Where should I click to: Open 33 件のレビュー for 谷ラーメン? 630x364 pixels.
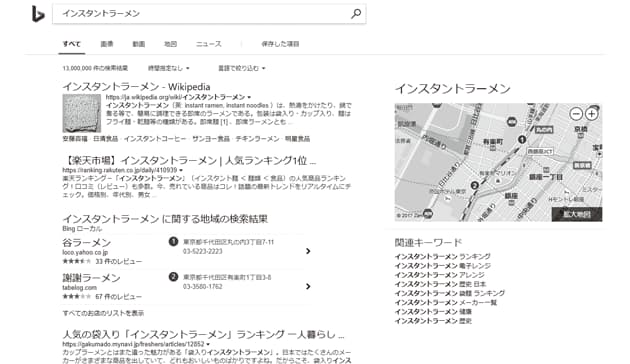point(119,262)
